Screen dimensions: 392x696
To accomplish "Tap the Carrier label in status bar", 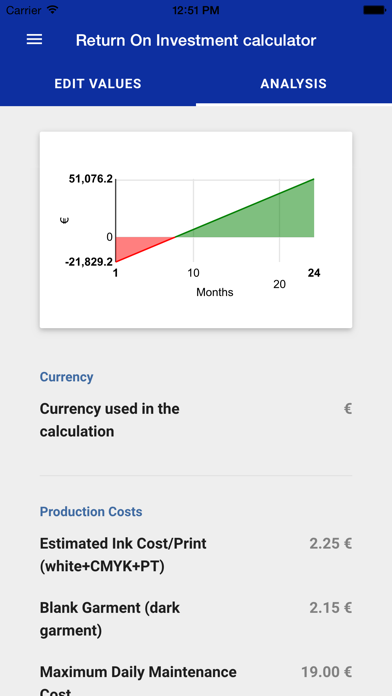I will (x=24, y=10).
